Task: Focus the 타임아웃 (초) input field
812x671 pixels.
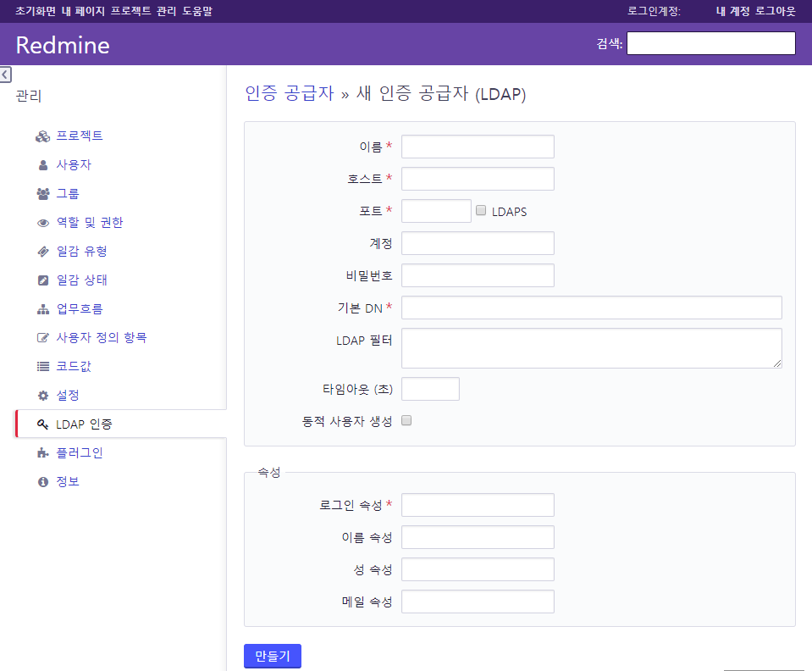Action: click(x=430, y=389)
